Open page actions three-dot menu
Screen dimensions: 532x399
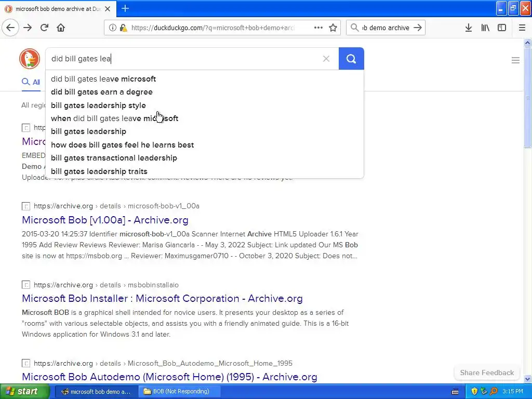click(318, 28)
